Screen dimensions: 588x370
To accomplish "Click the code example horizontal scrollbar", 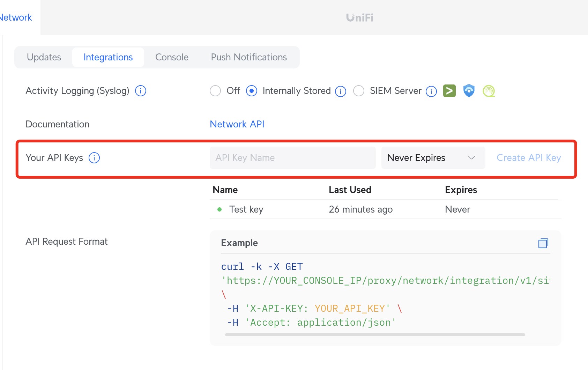I will [x=375, y=335].
